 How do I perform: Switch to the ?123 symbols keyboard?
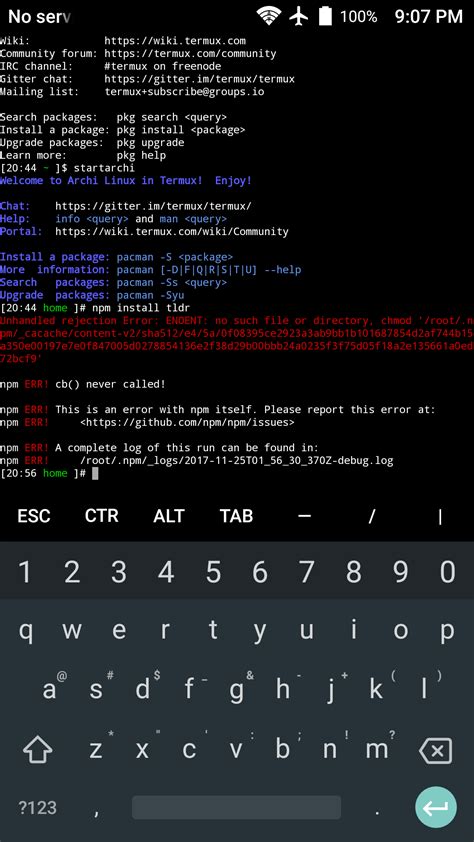coord(37,808)
